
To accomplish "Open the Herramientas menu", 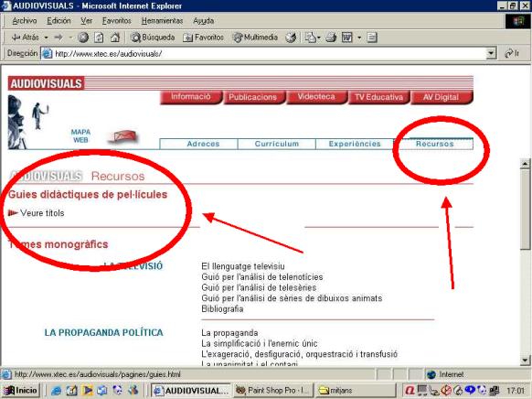I will (x=162, y=21).
